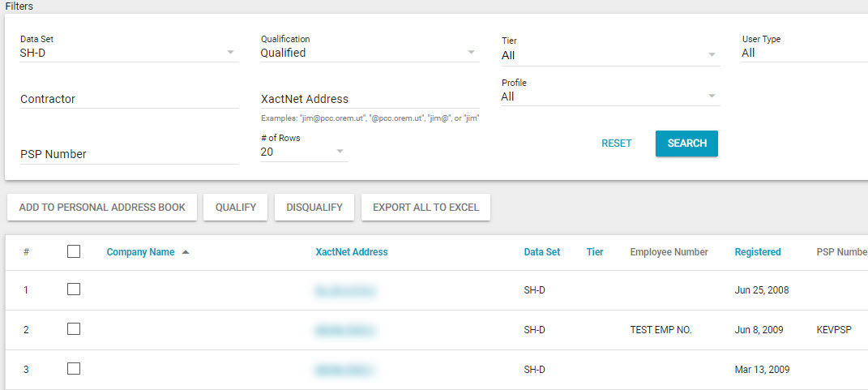Image resolution: width=868 pixels, height=390 pixels.
Task: Change the number of rows dropdown
Action: (304, 152)
